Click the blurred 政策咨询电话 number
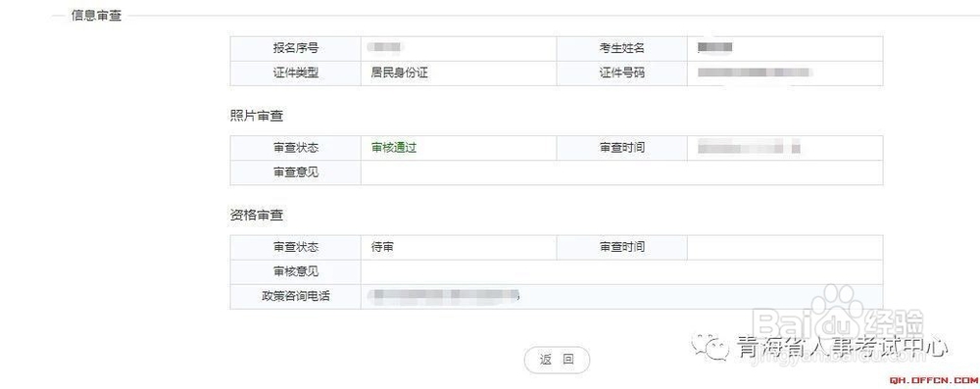The width and height of the screenshot is (980, 389). tap(444, 295)
